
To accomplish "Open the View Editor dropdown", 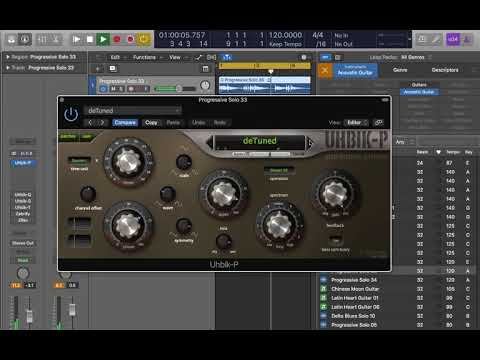I will [x=356, y=123].
